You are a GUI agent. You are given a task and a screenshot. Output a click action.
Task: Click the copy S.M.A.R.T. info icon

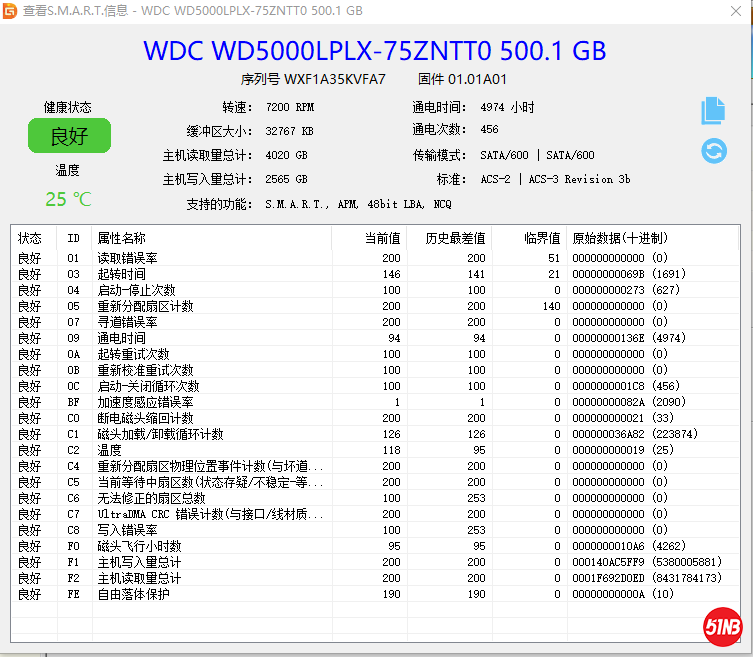(x=713, y=110)
